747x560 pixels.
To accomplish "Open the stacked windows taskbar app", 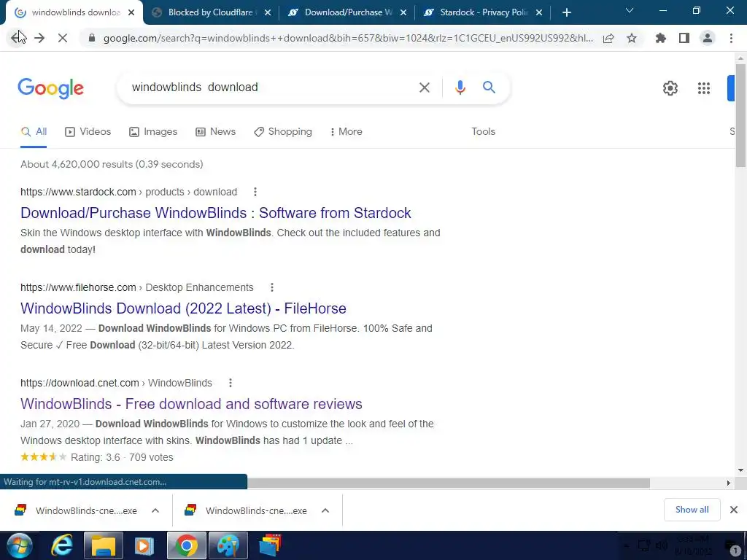I will coord(270,545).
